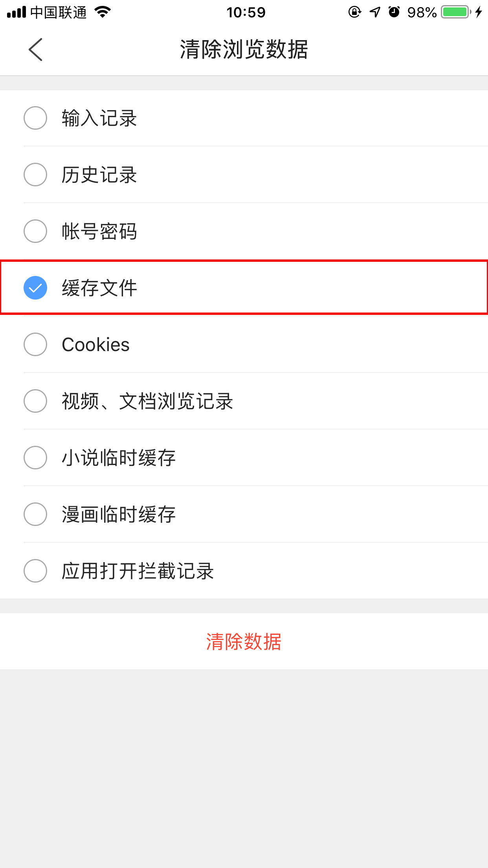Tap the charging bolt icon beside the battery
Image resolution: width=488 pixels, height=868 pixels.
[479, 12]
